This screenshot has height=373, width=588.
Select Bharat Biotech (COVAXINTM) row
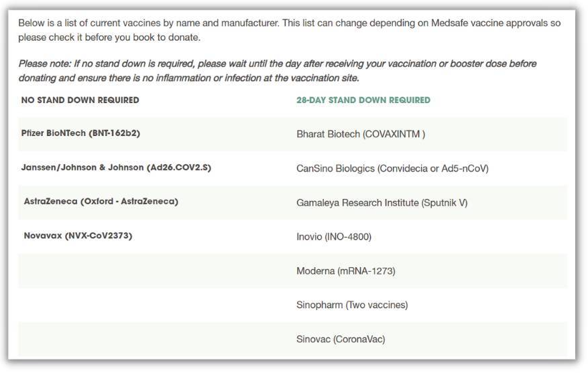(x=361, y=134)
